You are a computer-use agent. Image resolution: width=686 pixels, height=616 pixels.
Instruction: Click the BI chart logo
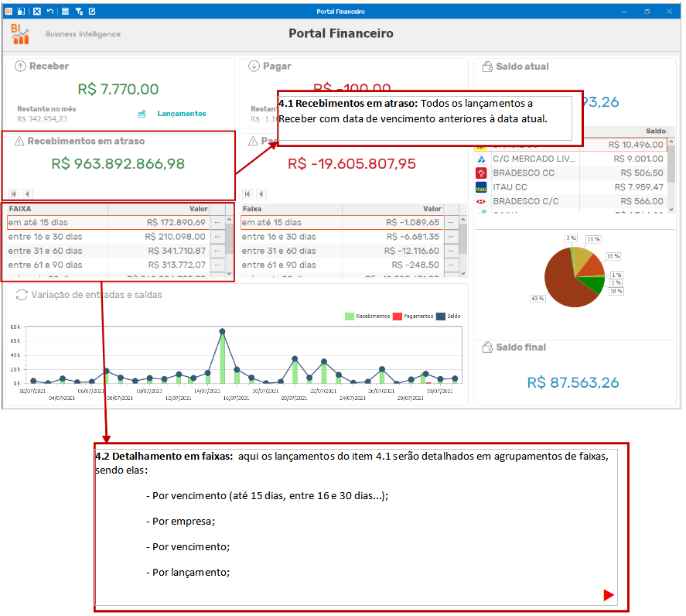[x=19, y=34]
